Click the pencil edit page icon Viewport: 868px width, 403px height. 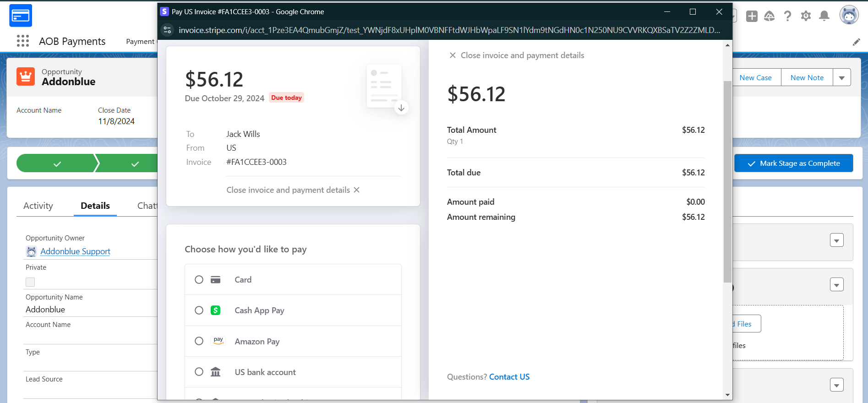(856, 42)
